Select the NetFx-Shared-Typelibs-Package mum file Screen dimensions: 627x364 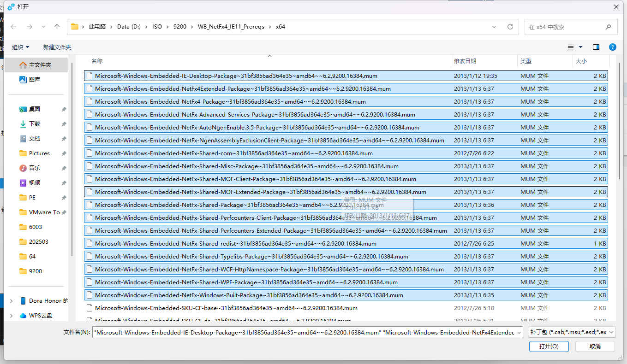(346, 256)
